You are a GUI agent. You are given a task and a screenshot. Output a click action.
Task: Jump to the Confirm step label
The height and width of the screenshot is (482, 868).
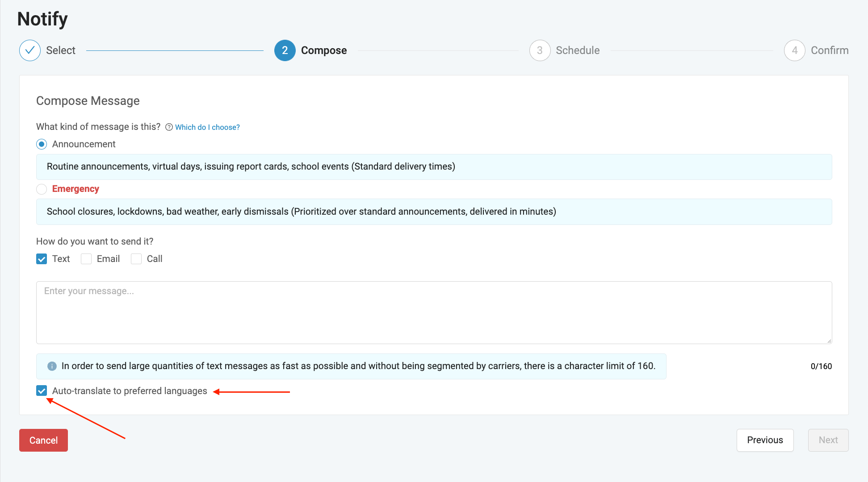point(830,50)
